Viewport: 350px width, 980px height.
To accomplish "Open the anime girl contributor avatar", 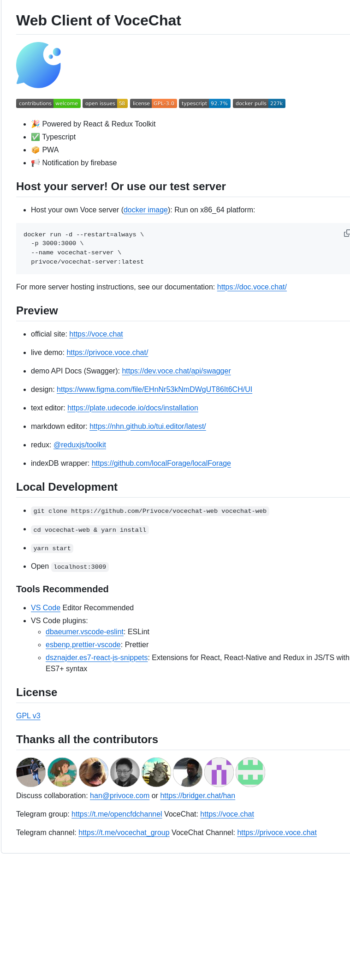I will click(62, 772).
